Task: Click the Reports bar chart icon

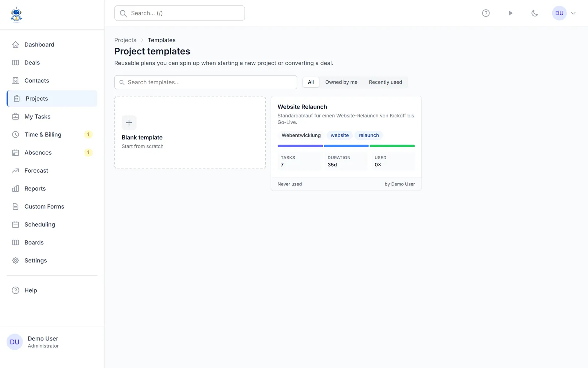Action: [x=15, y=189]
